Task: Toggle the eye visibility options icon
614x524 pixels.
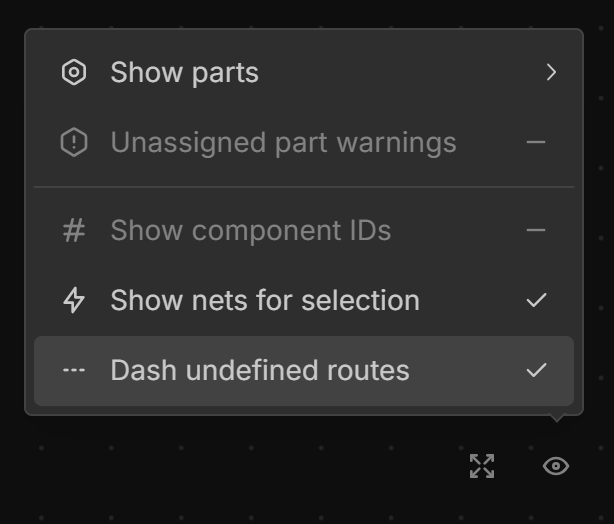Action: coord(556,466)
